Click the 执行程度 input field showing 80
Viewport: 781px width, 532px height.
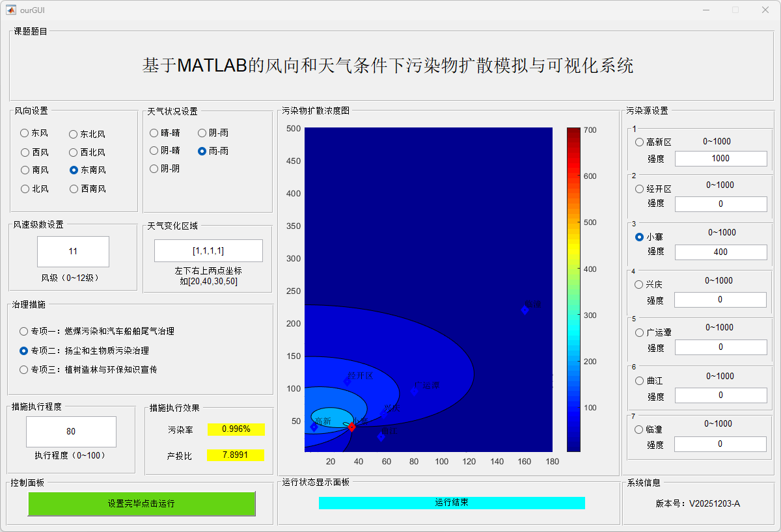71,431
